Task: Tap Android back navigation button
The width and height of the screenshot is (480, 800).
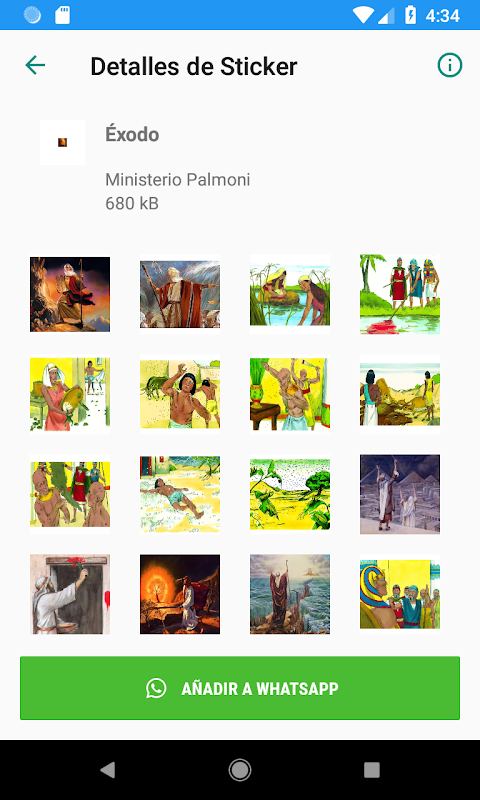Action: [108, 769]
